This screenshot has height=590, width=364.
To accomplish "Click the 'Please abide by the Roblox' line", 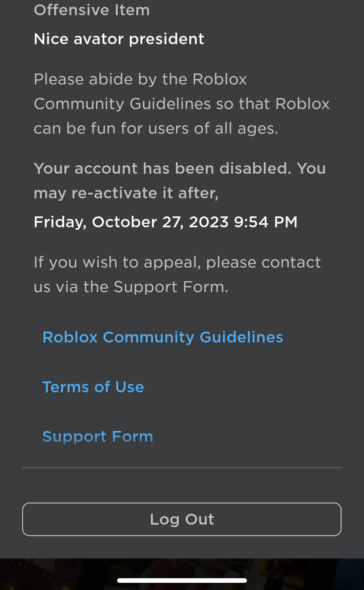I will pos(140,79).
